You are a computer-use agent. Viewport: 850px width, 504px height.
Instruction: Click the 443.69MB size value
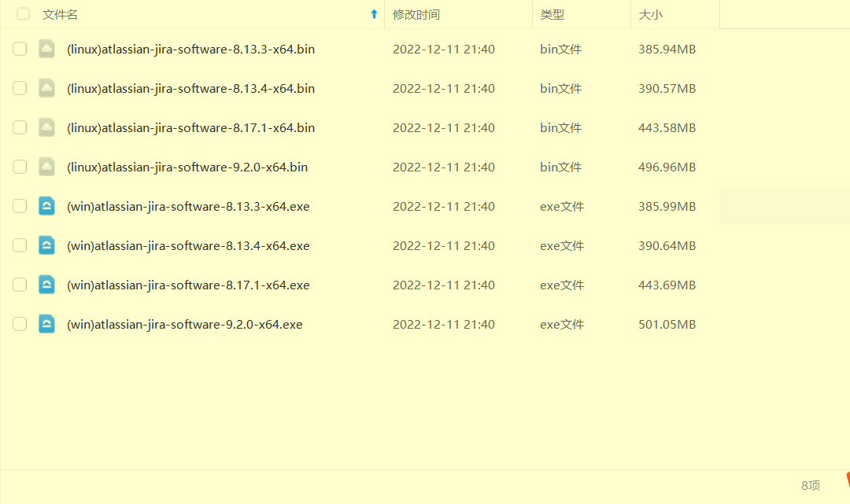pos(667,285)
